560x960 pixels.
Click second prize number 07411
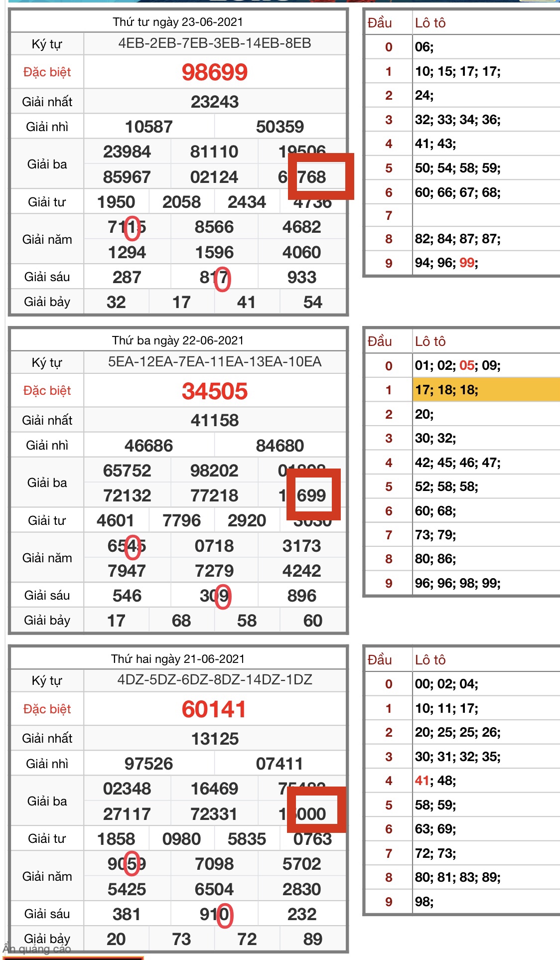(x=280, y=764)
